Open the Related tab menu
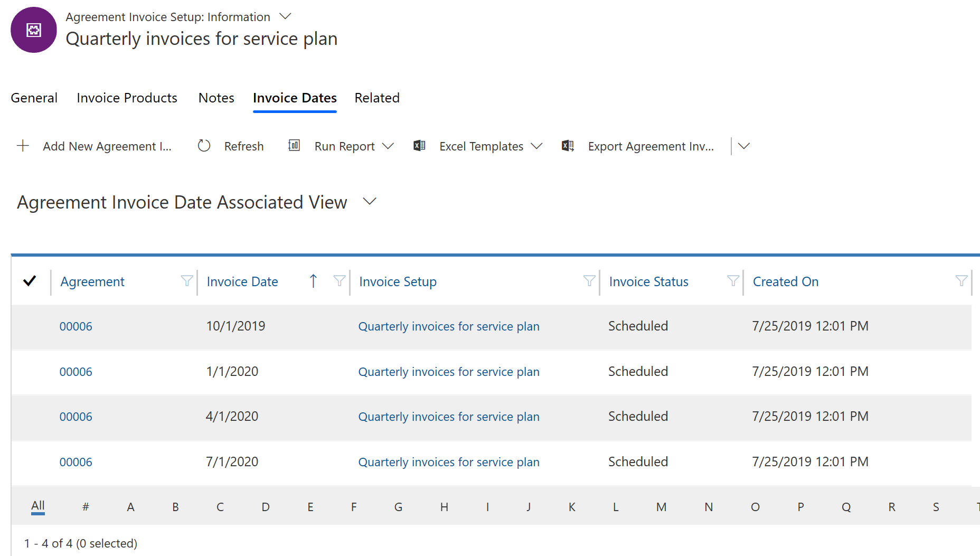980x556 pixels. pyautogui.click(x=377, y=98)
